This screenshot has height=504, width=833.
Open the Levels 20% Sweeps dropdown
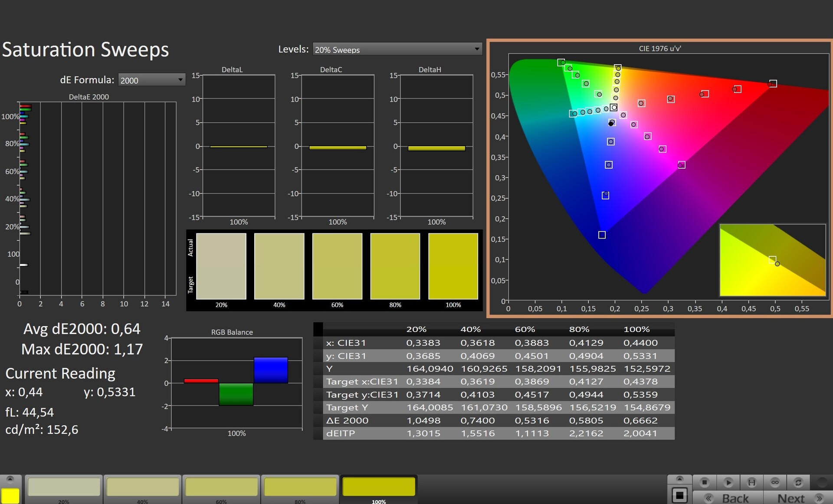397,49
